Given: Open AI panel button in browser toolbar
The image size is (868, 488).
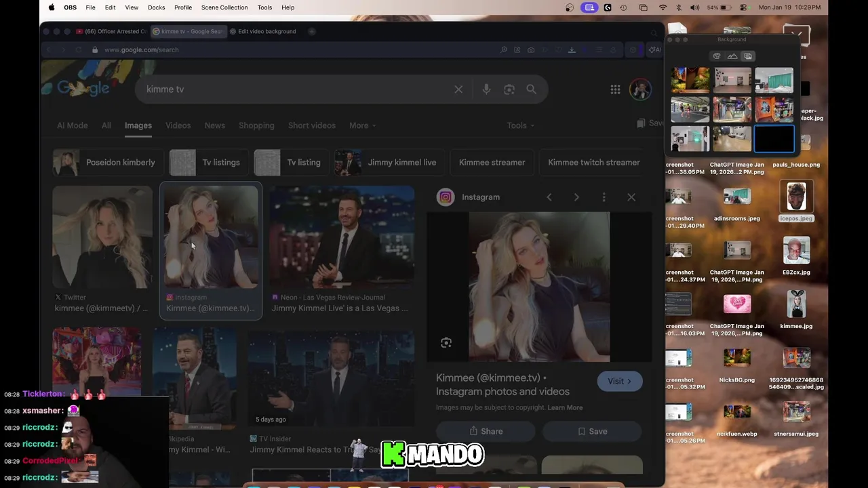Looking at the screenshot, I should 654,49.
